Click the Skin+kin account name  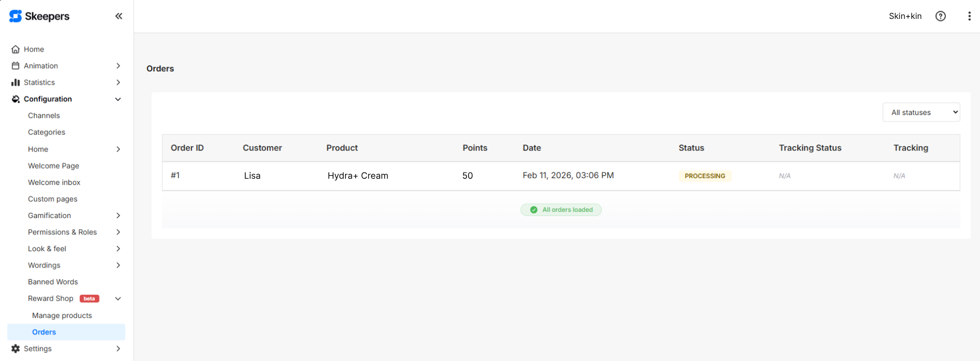[x=904, y=16]
